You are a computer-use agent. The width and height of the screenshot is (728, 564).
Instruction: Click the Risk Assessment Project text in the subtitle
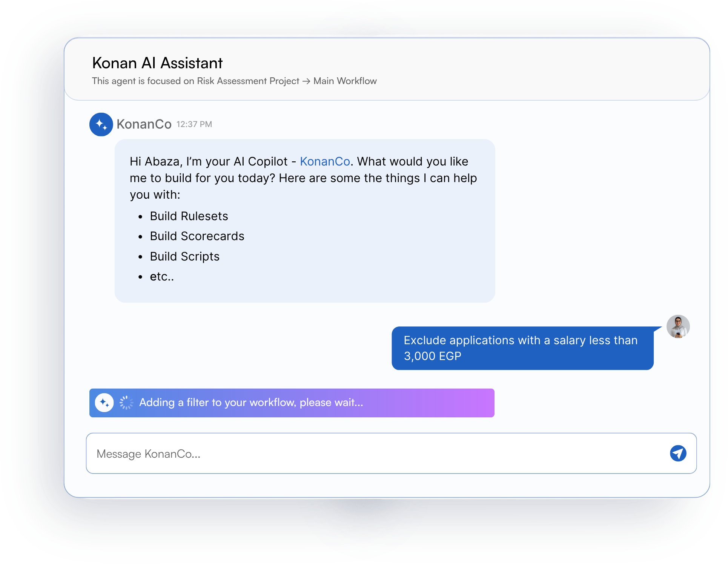[248, 81]
